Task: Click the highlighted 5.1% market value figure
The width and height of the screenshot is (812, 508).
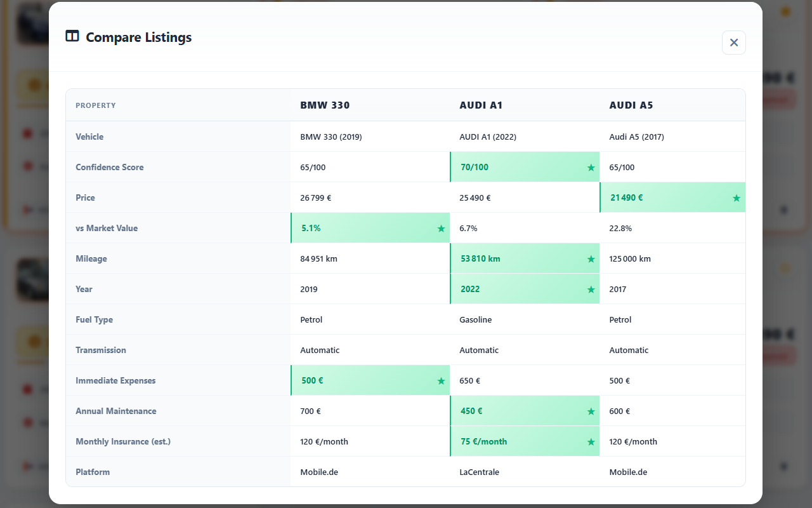Action: point(311,228)
